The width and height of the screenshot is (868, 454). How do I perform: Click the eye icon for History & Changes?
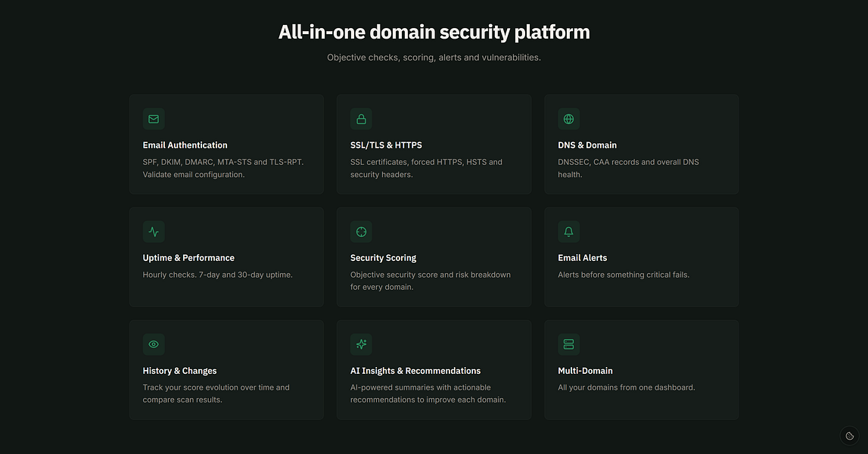coord(154,344)
